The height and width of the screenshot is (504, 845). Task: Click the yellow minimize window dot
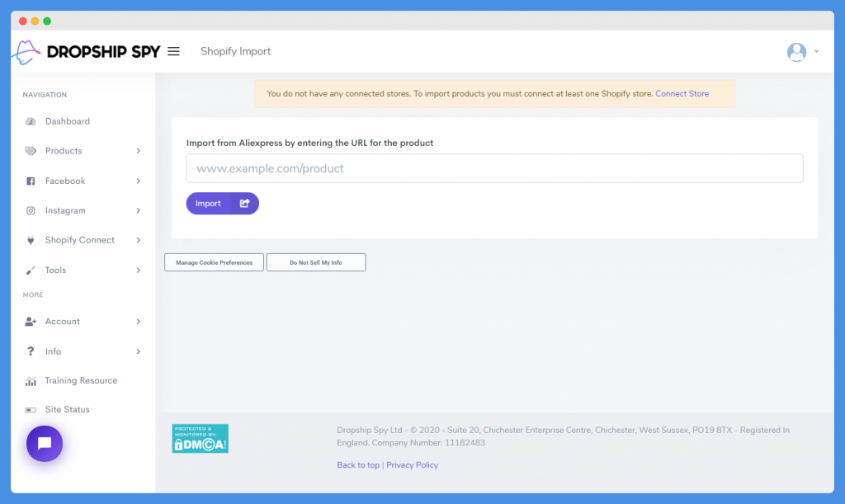(x=35, y=21)
